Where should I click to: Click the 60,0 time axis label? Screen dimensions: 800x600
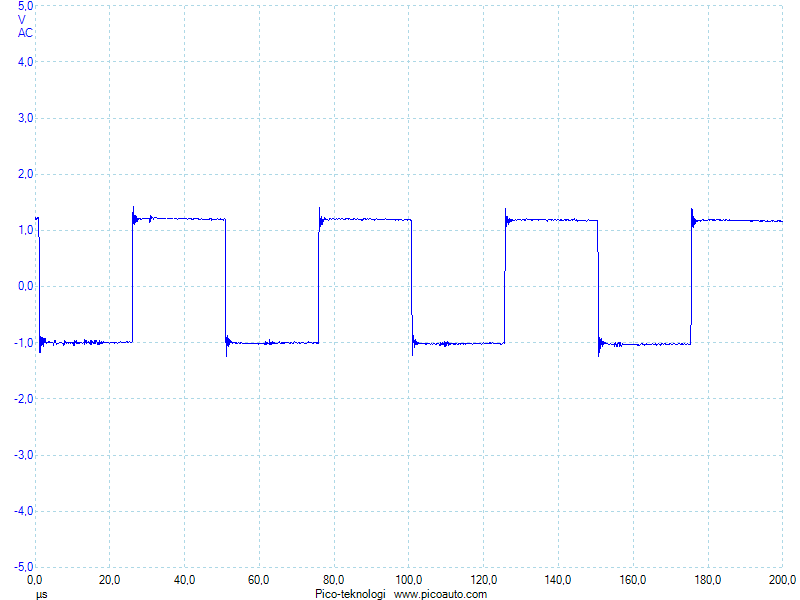point(259,581)
